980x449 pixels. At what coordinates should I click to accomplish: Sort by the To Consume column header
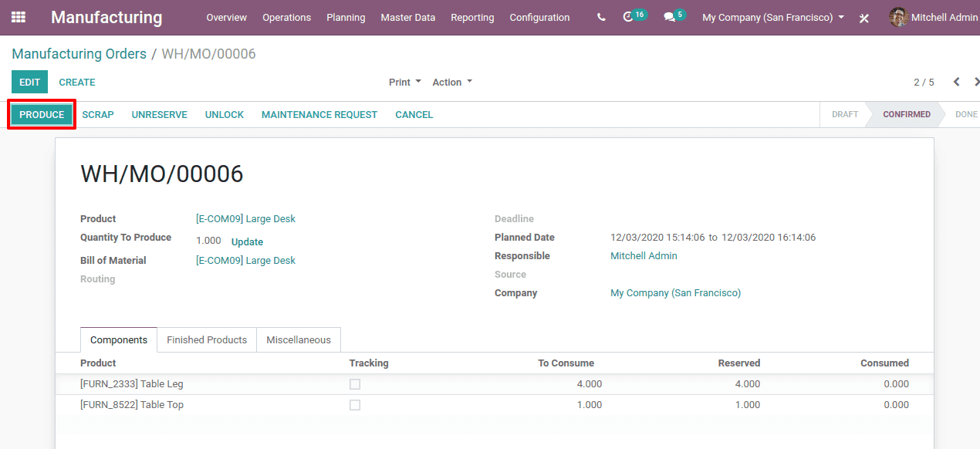click(566, 363)
